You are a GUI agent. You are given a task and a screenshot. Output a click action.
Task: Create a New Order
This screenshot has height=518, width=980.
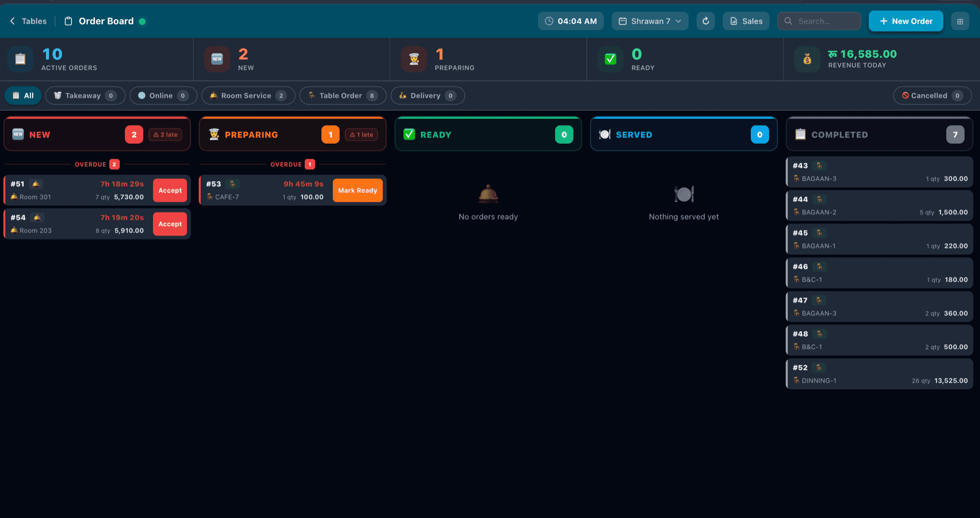(906, 21)
